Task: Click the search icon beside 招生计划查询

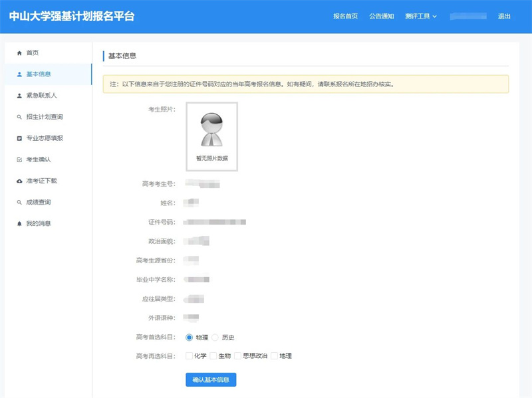Action: point(19,117)
